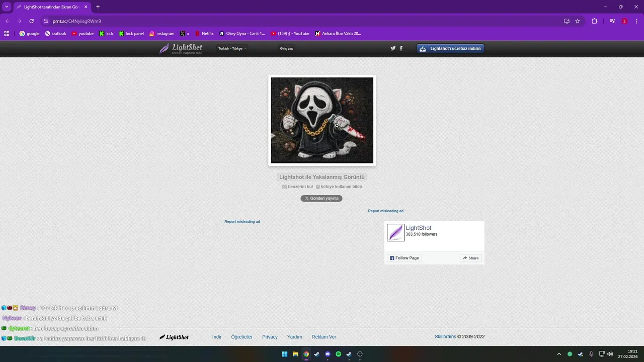Viewport: 644px width, 362px height.
Task: Click the Giriş yap login link
Action: [287, 49]
